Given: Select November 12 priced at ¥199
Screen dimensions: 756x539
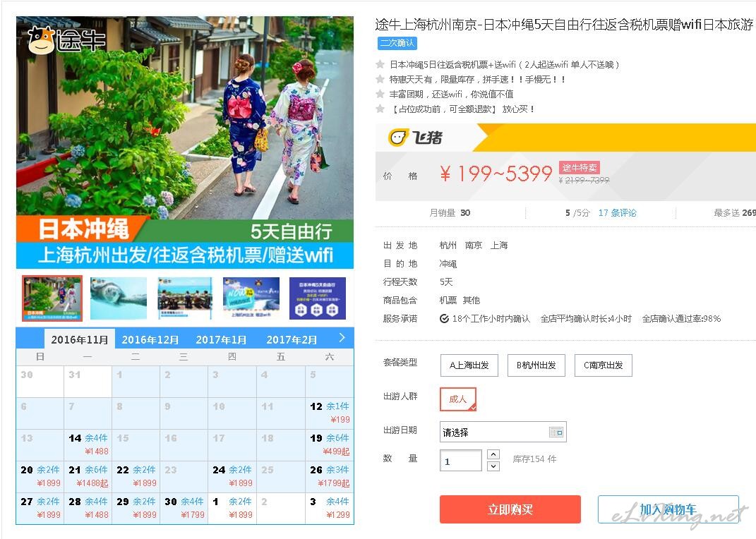Looking at the screenshot, I should coord(330,413).
